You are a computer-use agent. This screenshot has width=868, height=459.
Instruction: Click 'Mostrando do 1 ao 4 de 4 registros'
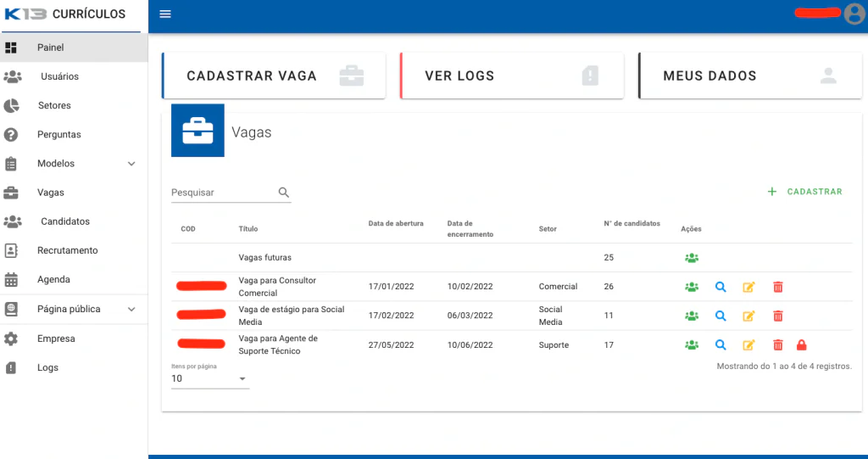pyautogui.click(x=784, y=367)
